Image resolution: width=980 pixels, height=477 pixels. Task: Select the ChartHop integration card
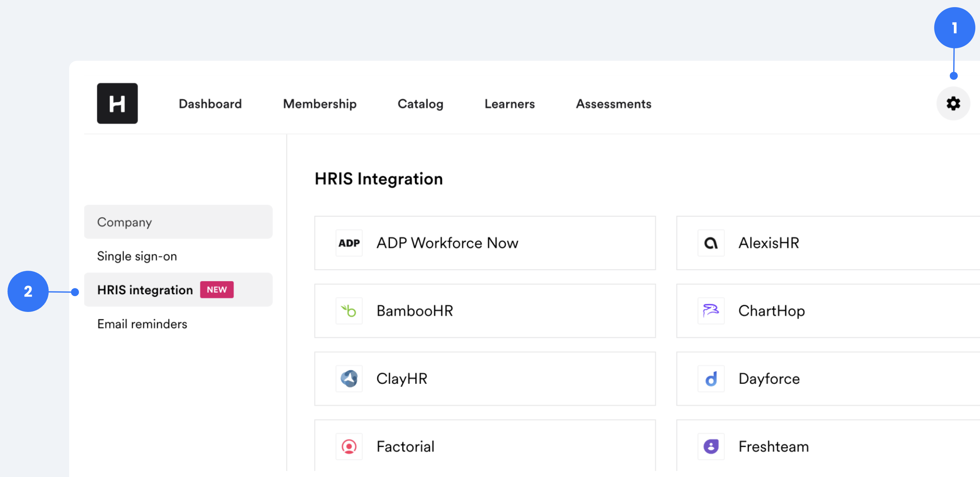click(828, 311)
